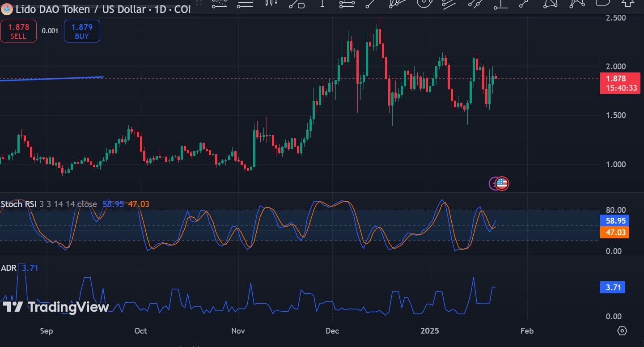Click the blue BUY 1.879 button

[x=82, y=31]
